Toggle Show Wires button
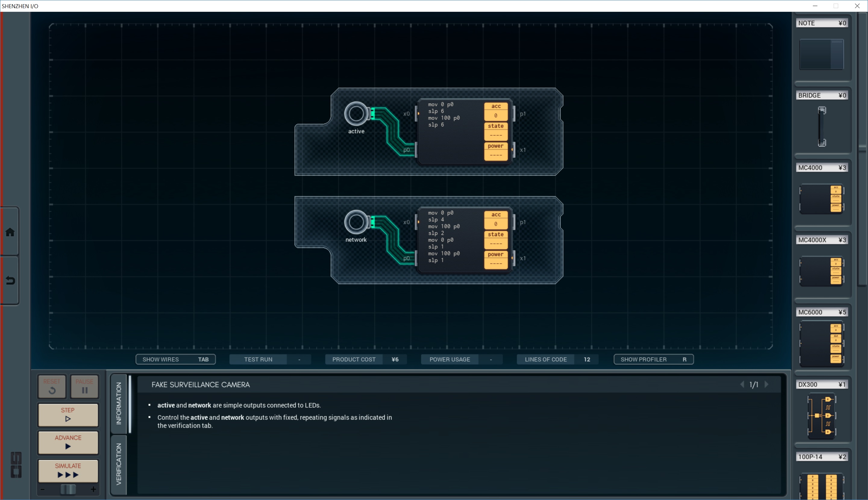The image size is (868, 500). pyautogui.click(x=176, y=359)
